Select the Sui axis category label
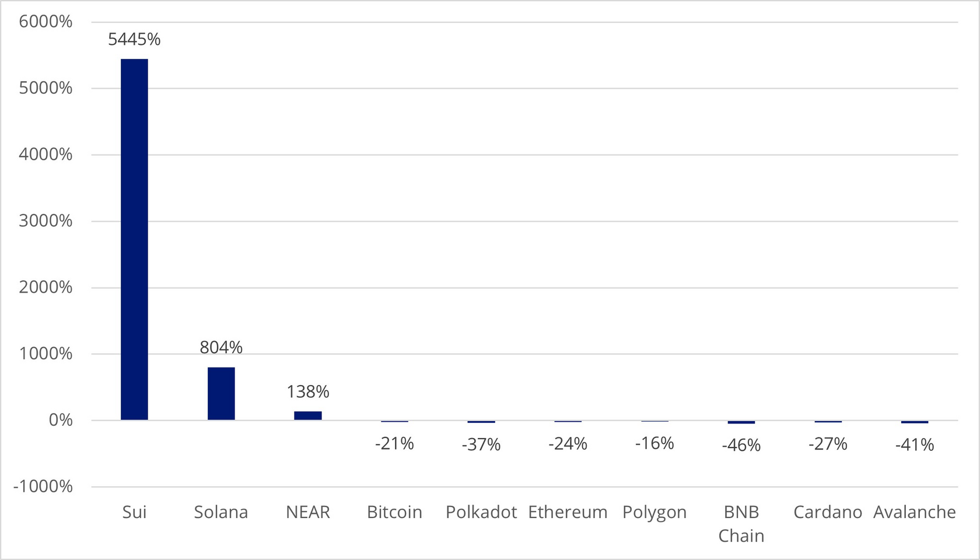Viewport: 980px width, 560px height. click(134, 512)
